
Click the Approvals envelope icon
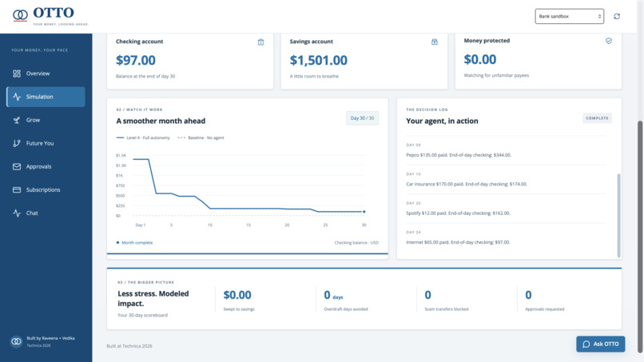(17, 166)
